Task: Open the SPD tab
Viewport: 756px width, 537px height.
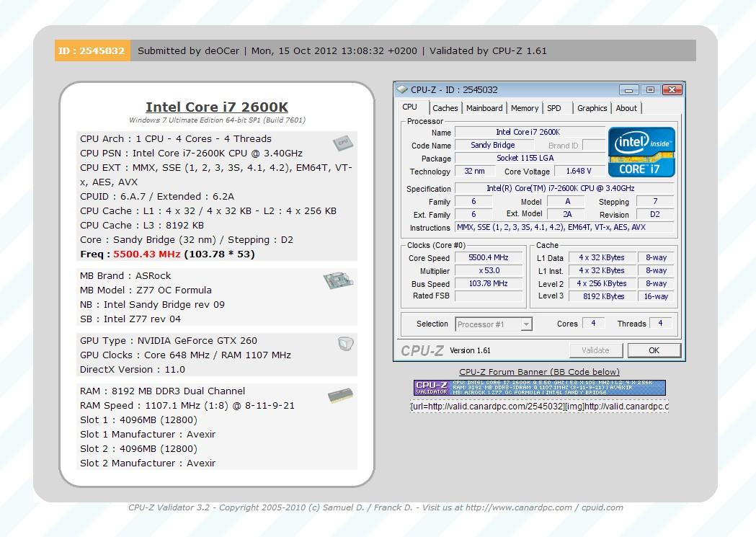Action: click(554, 108)
